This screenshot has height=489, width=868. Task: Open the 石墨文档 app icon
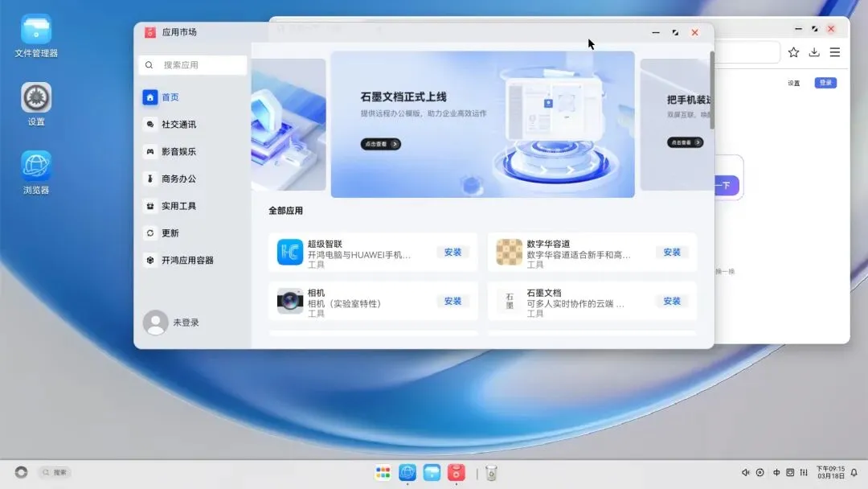509,301
